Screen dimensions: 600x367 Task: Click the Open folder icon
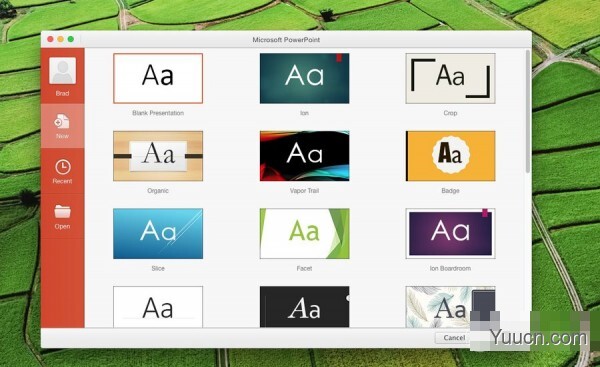point(62,211)
